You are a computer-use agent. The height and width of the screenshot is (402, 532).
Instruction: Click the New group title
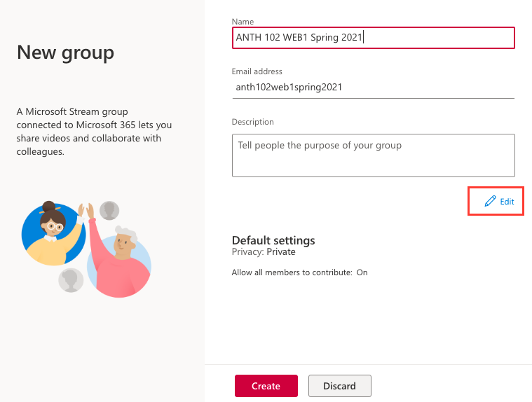click(65, 53)
